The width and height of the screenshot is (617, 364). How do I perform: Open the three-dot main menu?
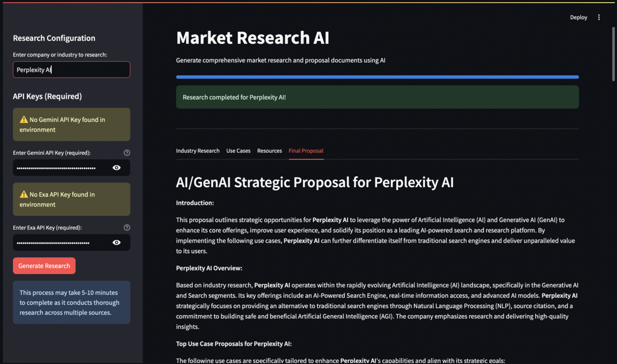tap(599, 17)
